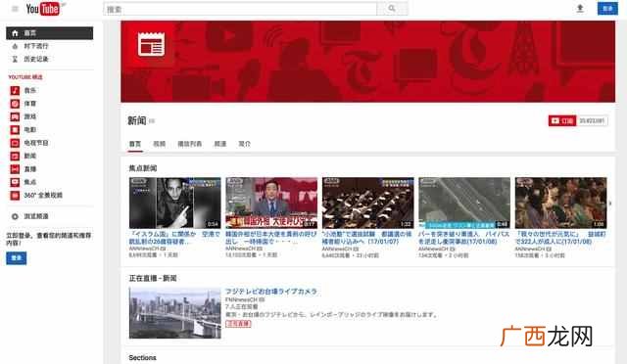
Task: Open the 体育 sports channel icon
Action: (15, 104)
